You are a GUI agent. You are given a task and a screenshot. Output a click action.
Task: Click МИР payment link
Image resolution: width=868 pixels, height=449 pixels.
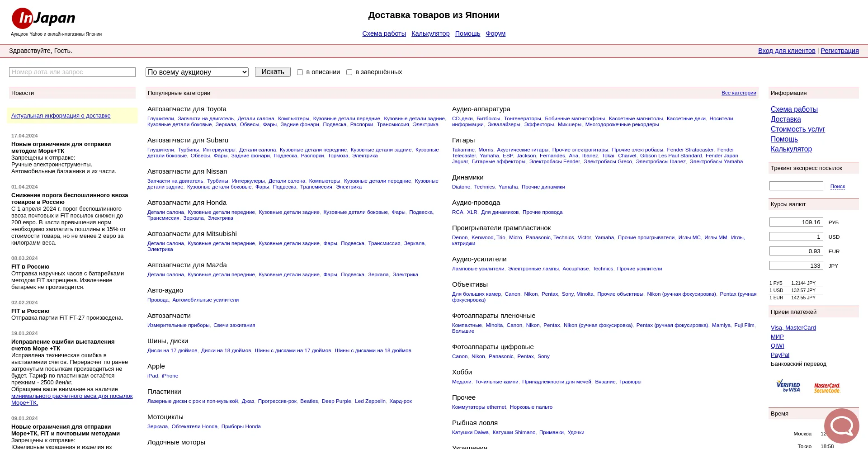coord(777,337)
